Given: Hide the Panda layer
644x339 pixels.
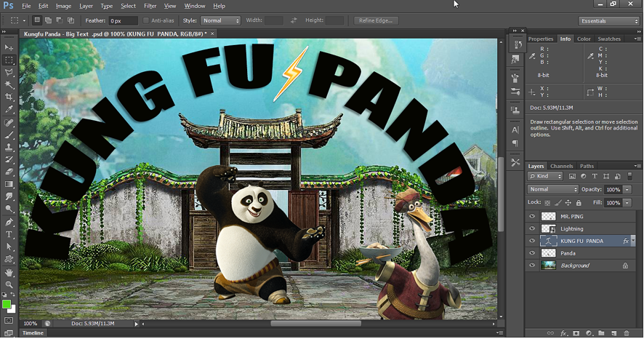Looking at the screenshot, I should (532, 253).
